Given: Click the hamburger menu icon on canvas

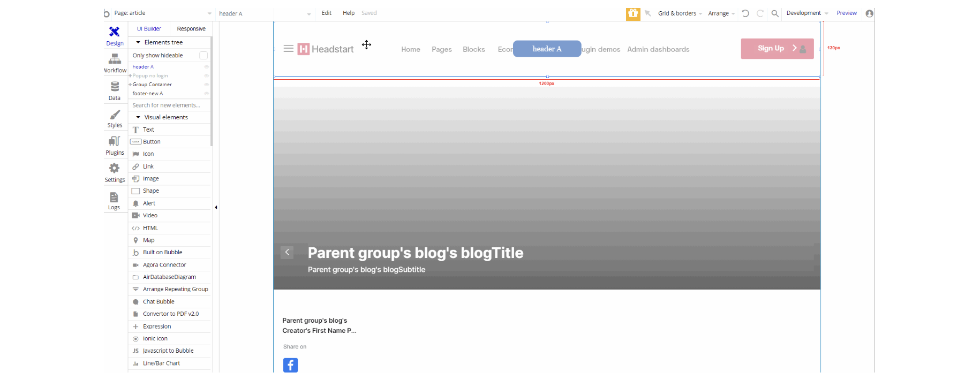Looking at the screenshot, I should [x=288, y=49].
